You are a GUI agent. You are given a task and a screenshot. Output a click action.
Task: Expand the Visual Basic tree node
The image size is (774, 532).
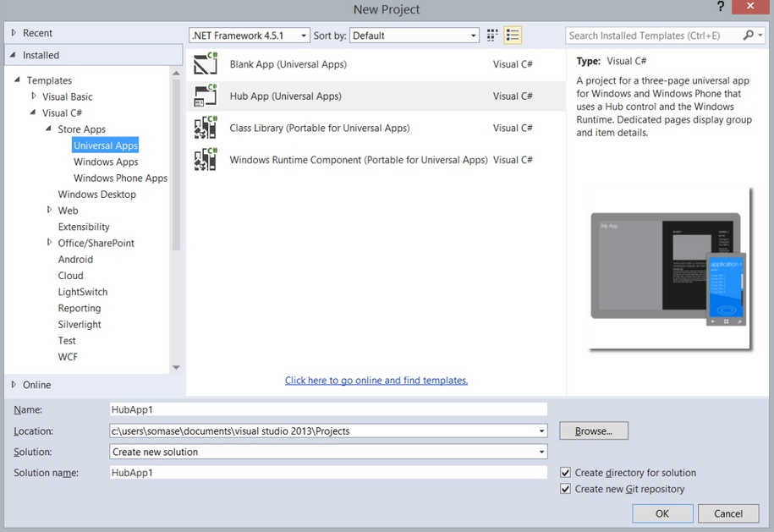pyautogui.click(x=34, y=96)
